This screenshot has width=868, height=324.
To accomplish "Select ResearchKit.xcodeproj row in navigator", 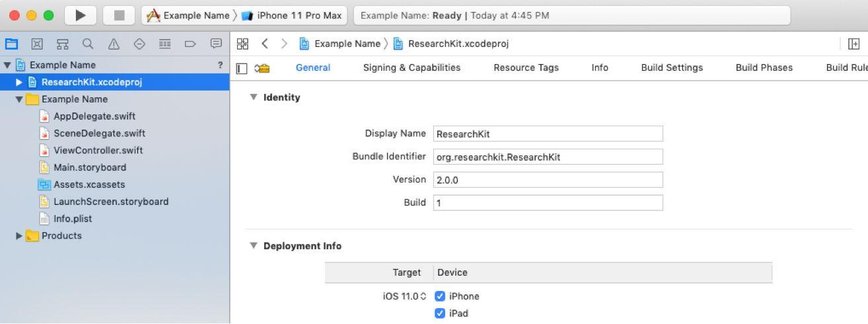I will tap(115, 82).
